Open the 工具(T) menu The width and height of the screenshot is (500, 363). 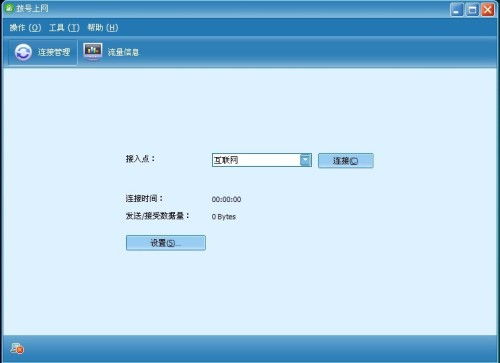pyautogui.click(x=64, y=28)
